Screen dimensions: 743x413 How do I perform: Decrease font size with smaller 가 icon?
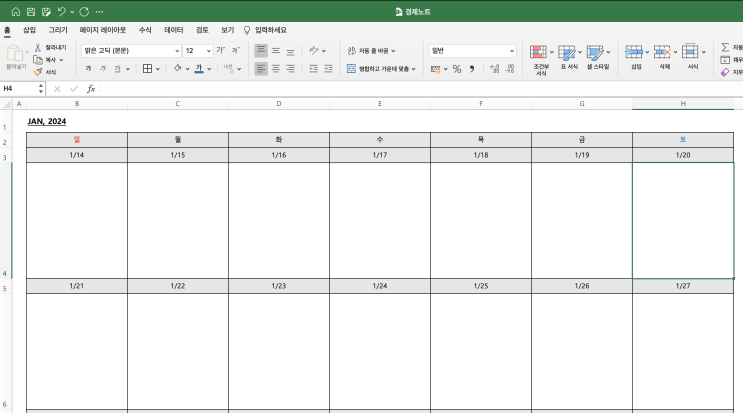(236, 50)
